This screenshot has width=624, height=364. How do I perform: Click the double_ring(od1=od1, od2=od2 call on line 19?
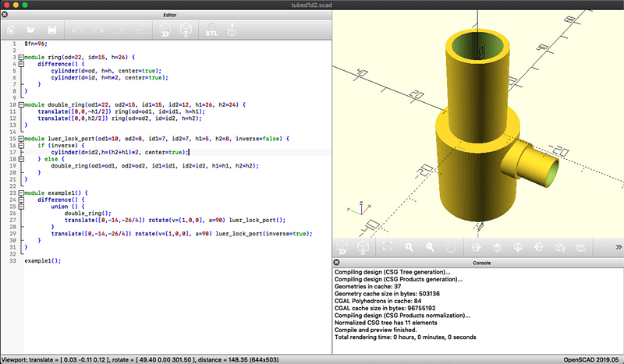[x=154, y=166]
